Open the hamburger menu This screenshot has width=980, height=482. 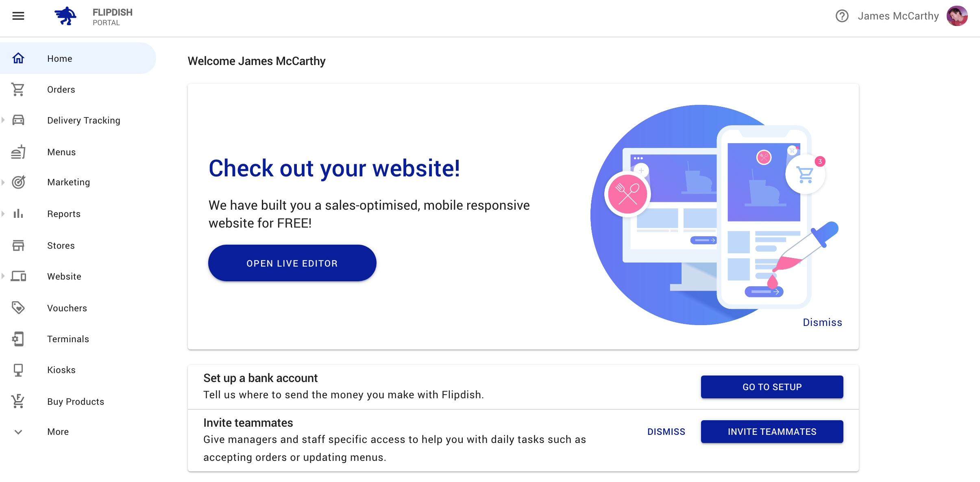(x=18, y=15)
